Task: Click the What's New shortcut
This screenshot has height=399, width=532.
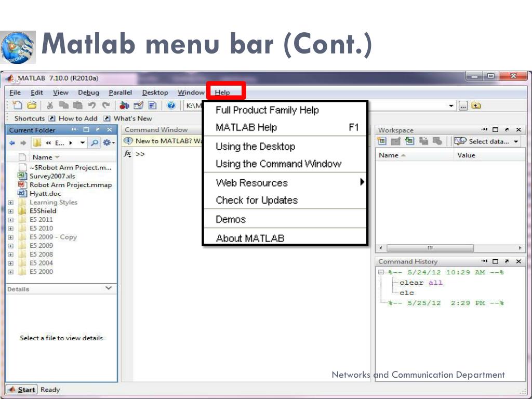Action: tap(128, 118)
